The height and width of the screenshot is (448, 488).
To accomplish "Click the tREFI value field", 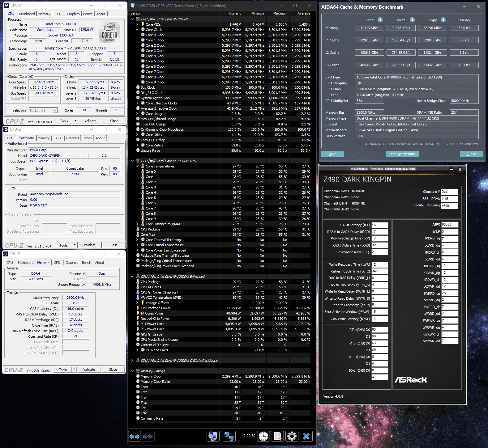I will pyautogui.click(x=450, y=225).
